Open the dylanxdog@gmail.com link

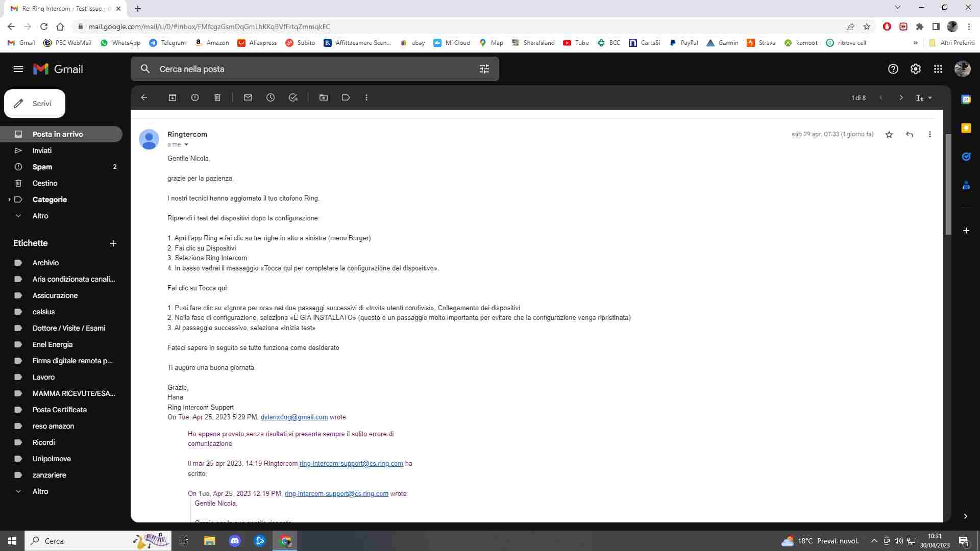294,417
